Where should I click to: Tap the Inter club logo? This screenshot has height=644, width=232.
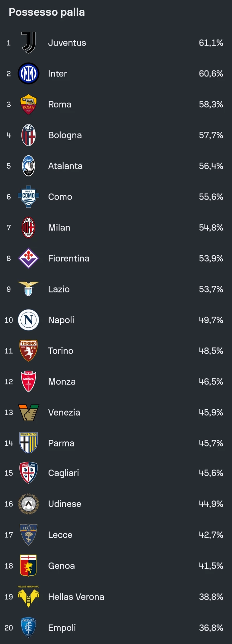tap(28, 73)
